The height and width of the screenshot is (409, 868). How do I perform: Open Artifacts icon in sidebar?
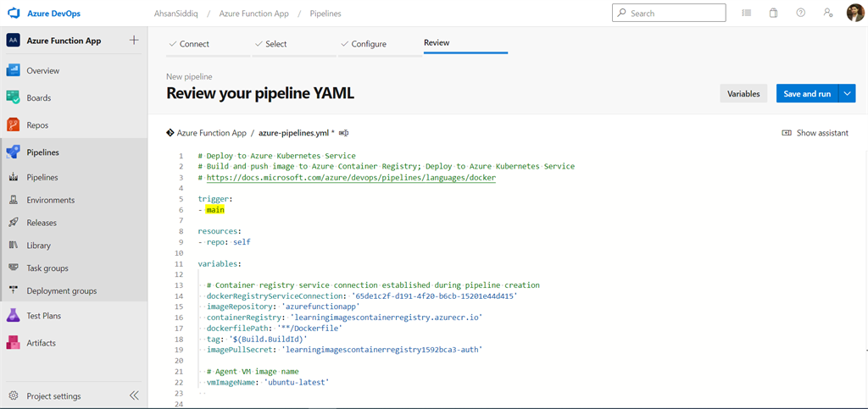click(14, 343)
